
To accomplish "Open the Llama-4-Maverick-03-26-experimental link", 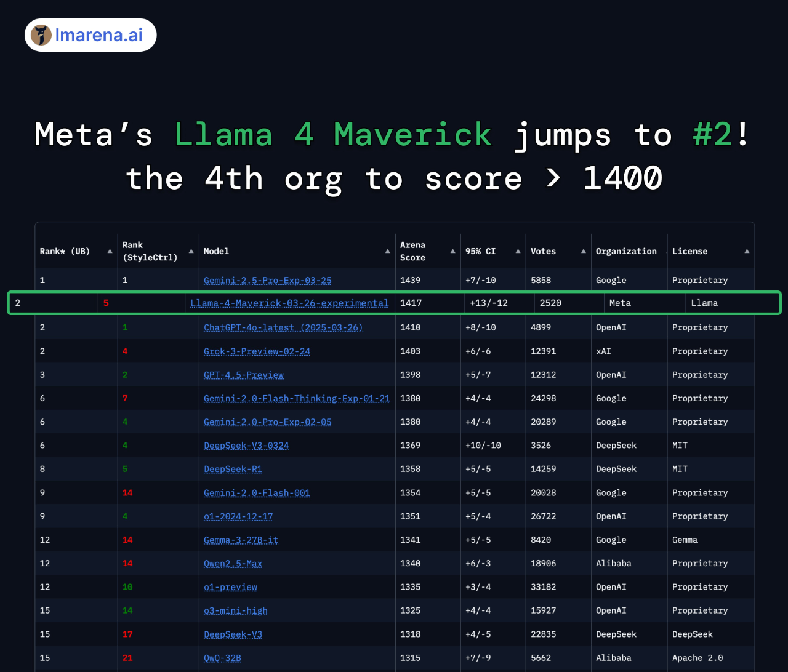I will [x=289, y=303].
